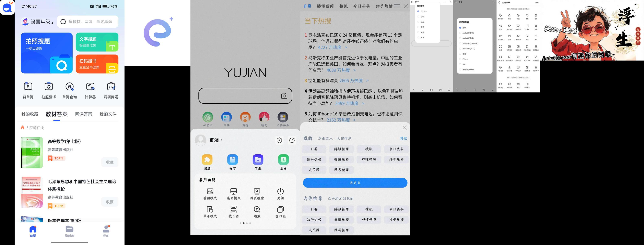644x245 pixels.
Task: Expand the 雨滴 profile chevron
Action: point(222,140)
